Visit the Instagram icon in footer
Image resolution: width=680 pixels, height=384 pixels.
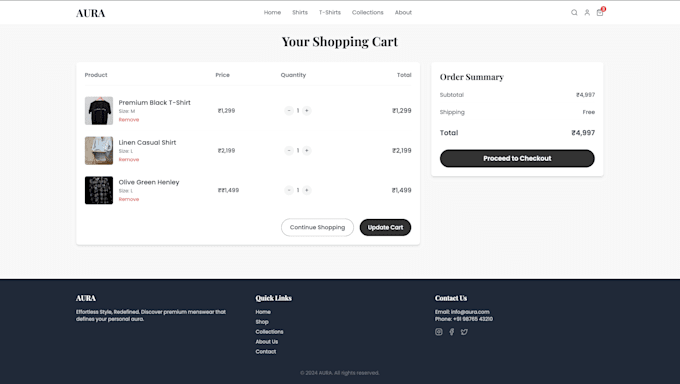438,332
